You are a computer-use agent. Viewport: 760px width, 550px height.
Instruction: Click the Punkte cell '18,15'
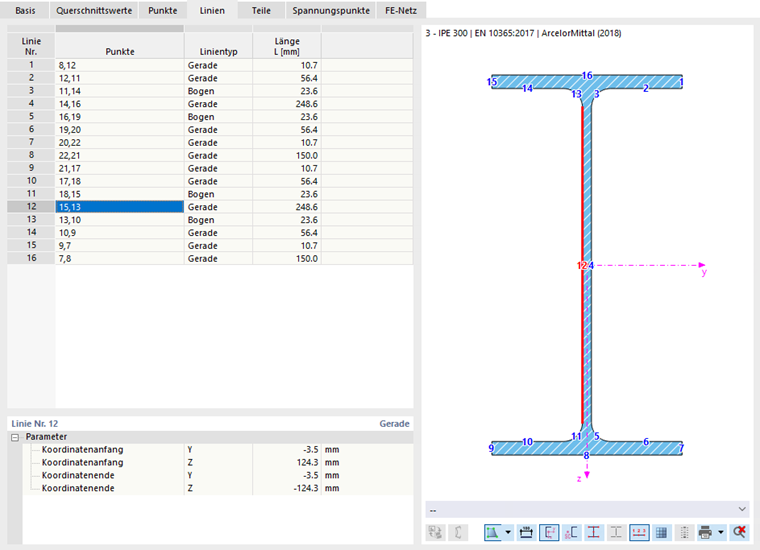point(120,194)
